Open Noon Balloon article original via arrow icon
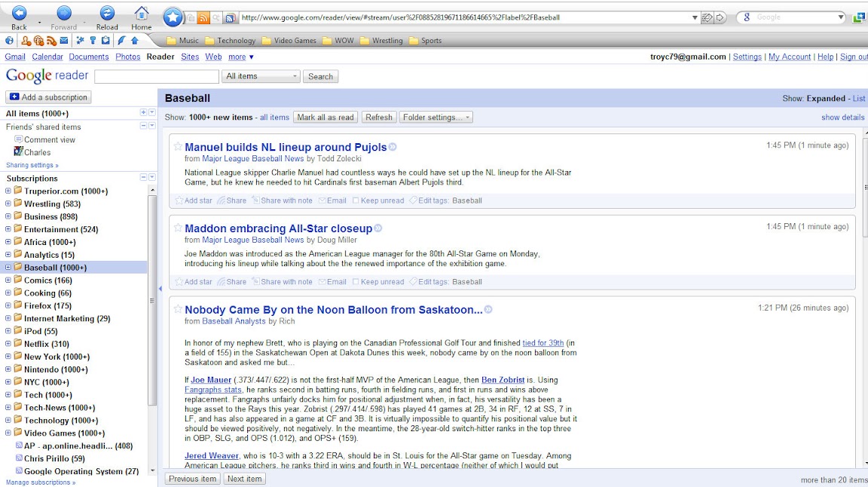 pos(488,310)
